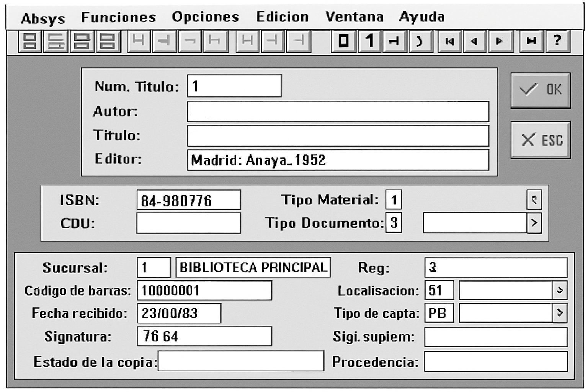The height and width of the screenshot is (392, 588).
Task: Open the Funciones menu
Action: [x=119, y=17]
